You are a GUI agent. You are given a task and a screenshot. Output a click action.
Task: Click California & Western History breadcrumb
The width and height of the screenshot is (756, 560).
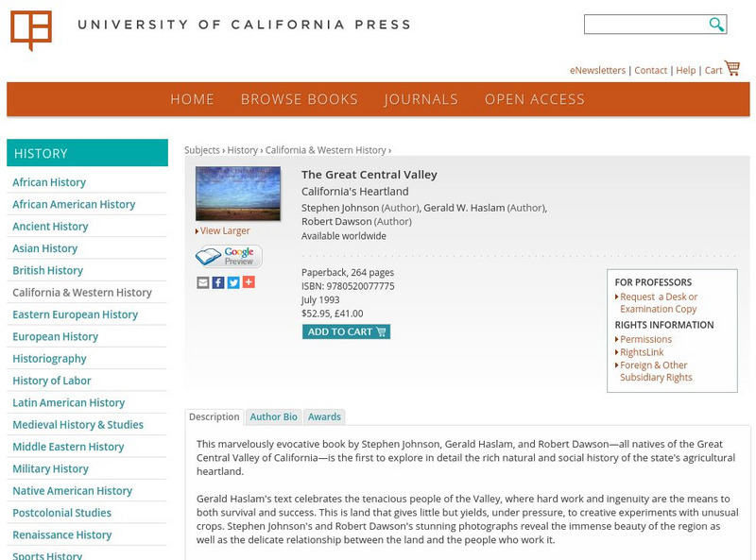tap(325, 150)
